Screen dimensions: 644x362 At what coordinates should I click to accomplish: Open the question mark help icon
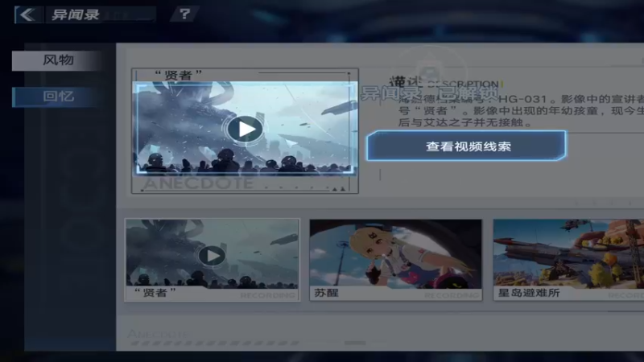point(185,14)
